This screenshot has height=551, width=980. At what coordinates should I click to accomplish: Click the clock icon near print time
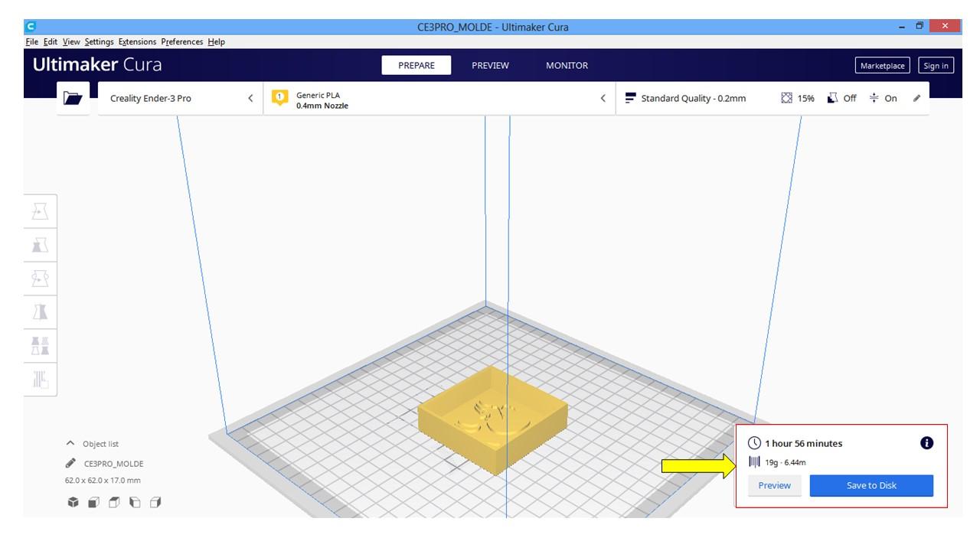(x=755, y=443)
